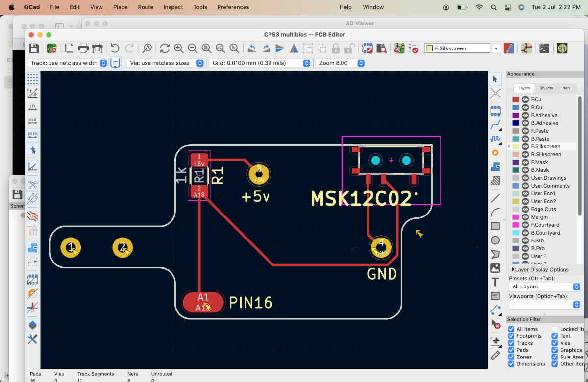The height and width of the screenshot is (382, 588).
Task: Update PCB from schematic icon
Action: click(399, 48)
